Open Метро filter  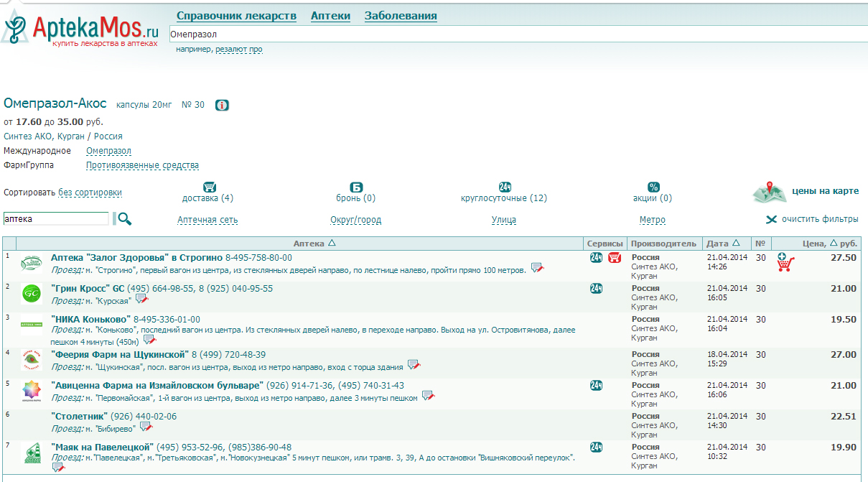tap(653, 220)
